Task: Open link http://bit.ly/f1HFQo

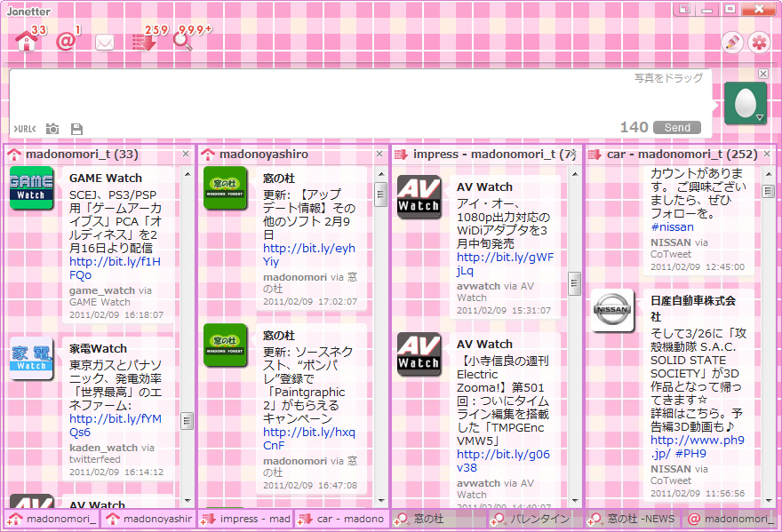Action: [115, 268]
